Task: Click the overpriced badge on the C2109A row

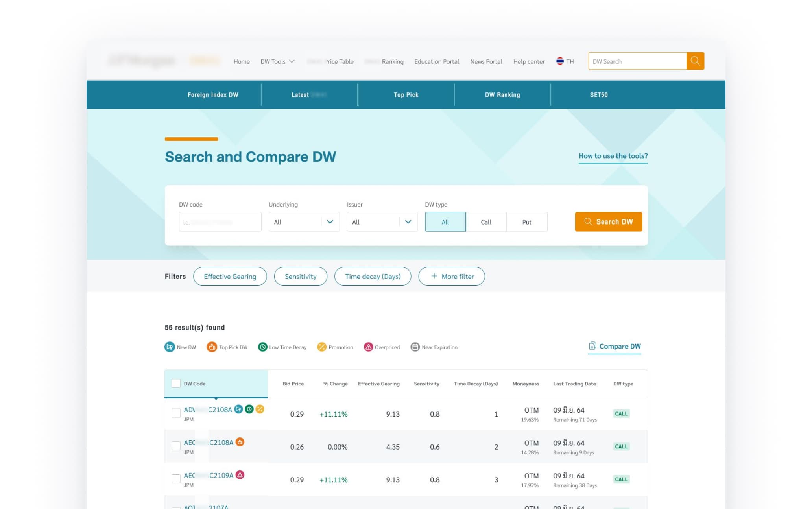Action: (x=240, y=475)
